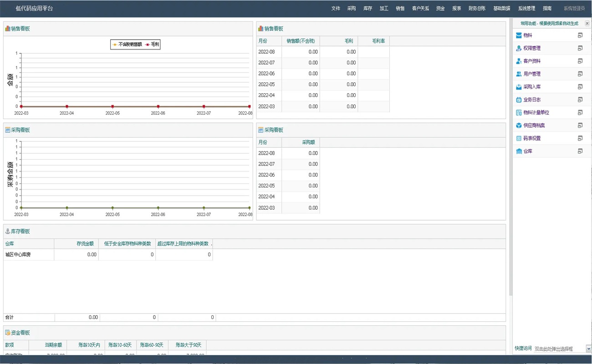Open the 财务总账 menu
Image resolution: width=592 pixels, height=364 pixels.
pyautogui.click(x=477, y=9)
